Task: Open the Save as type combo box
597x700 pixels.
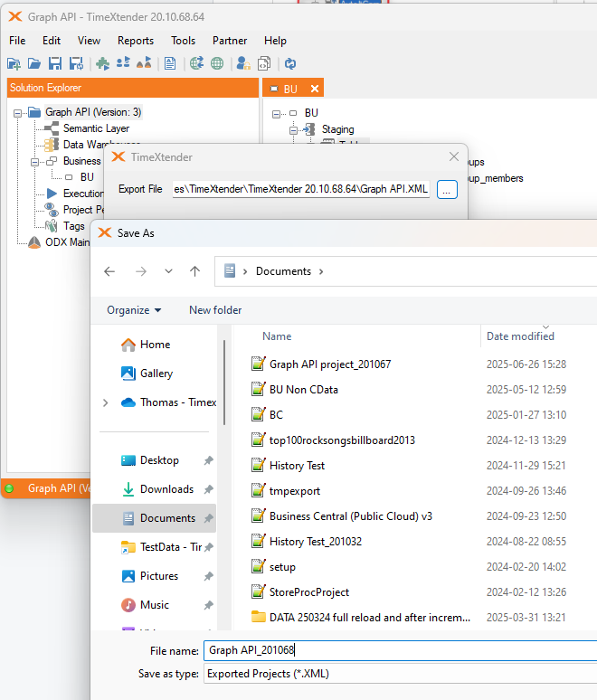Action: (x=400, y=674)
